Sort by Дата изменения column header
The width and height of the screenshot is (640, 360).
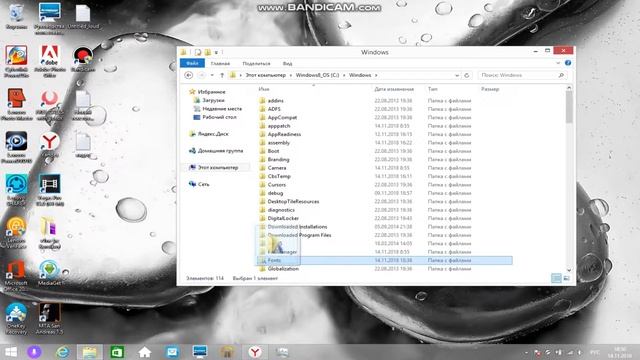click(x=394, y=89)
